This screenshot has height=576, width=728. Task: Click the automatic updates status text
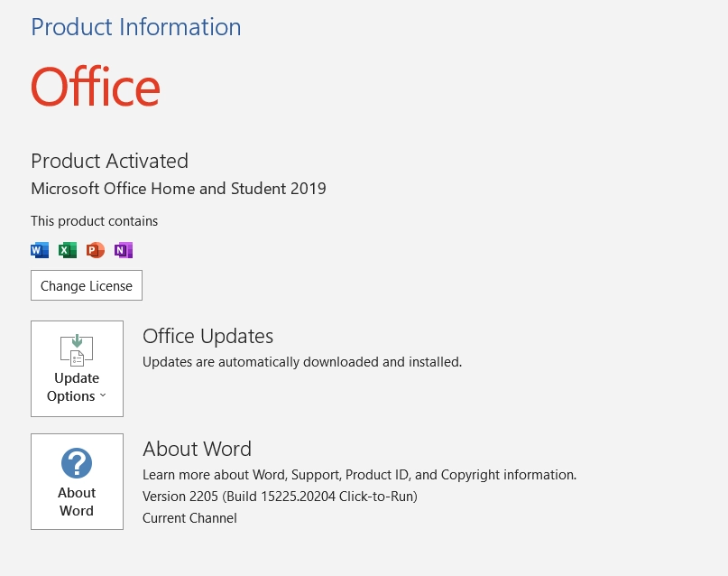pyautogui.click(x=302, y=361)
